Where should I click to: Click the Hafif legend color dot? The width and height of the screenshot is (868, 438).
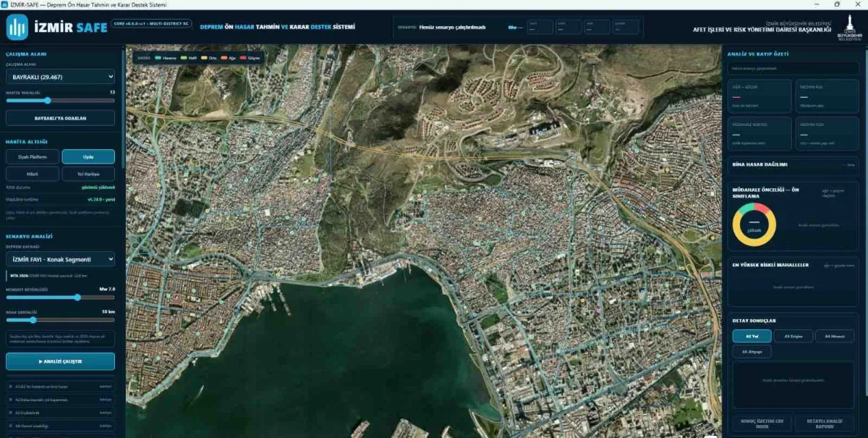[184, 56]
